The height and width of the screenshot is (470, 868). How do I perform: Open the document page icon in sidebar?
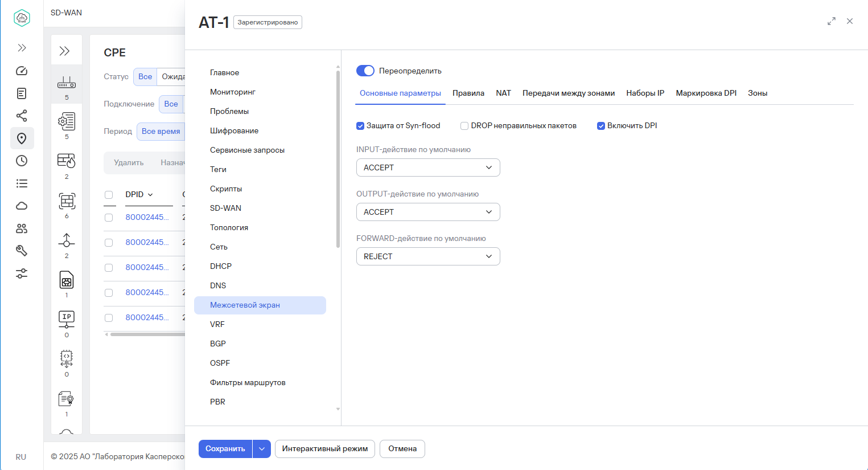22,93
